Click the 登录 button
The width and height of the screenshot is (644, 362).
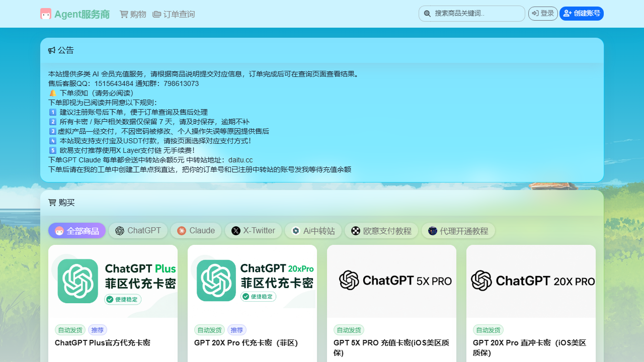click(543, 14)
